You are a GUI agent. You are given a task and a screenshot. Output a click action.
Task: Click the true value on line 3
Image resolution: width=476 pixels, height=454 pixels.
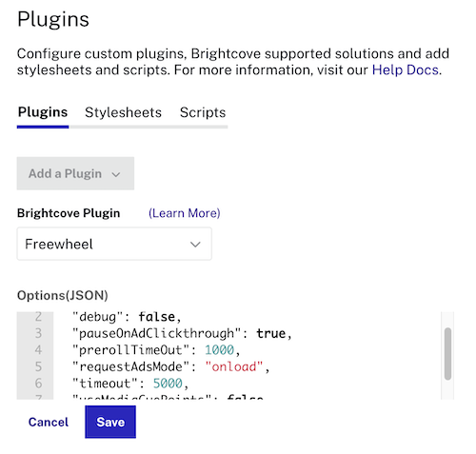[x=271, y=333]
